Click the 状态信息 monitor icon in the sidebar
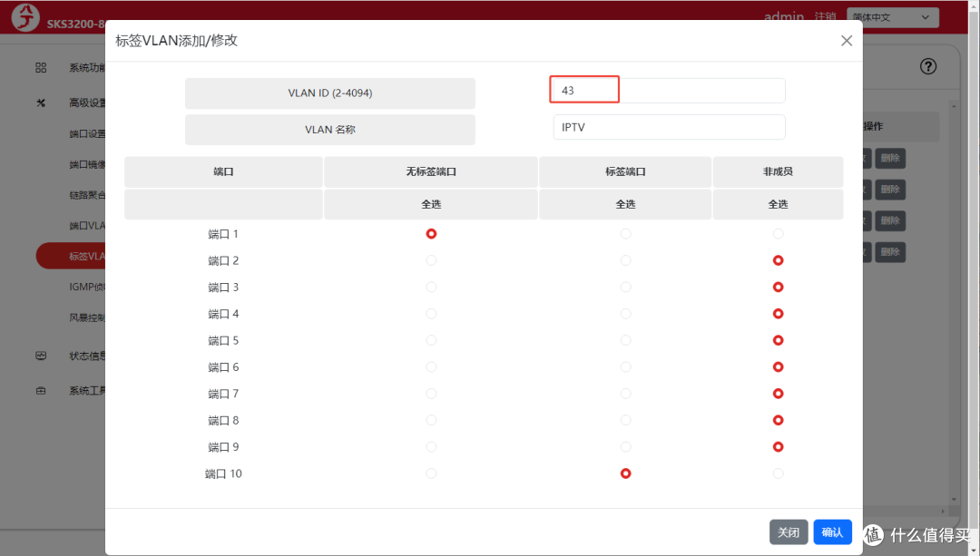Viewport: 980px width, 556px height. (x=41, y=356)
